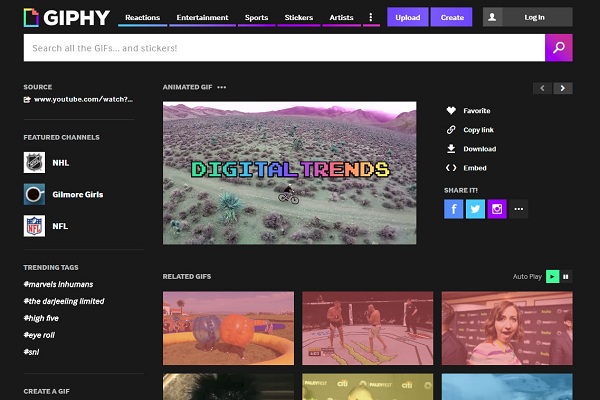
Task: Click the NHL channel logo
Action: [x=34, y=162]
